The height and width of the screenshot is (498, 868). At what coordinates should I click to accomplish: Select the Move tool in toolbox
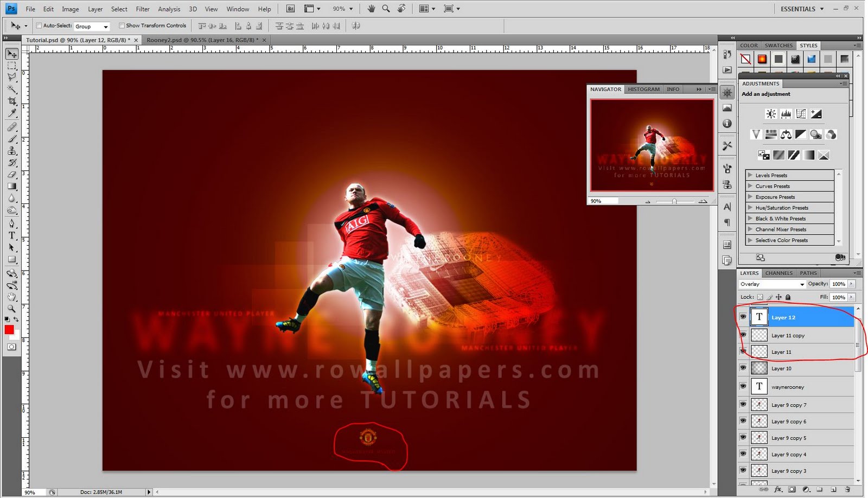pos(12,54)
